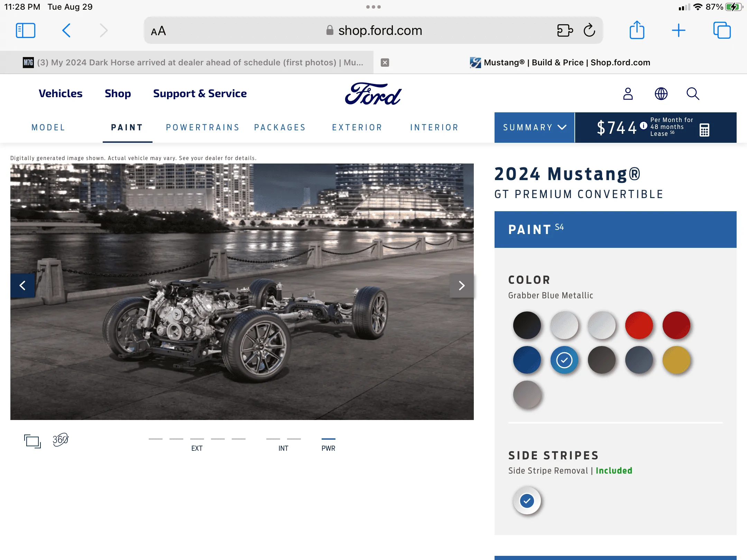Choose the first silver paint swatch

pos(564,325)
